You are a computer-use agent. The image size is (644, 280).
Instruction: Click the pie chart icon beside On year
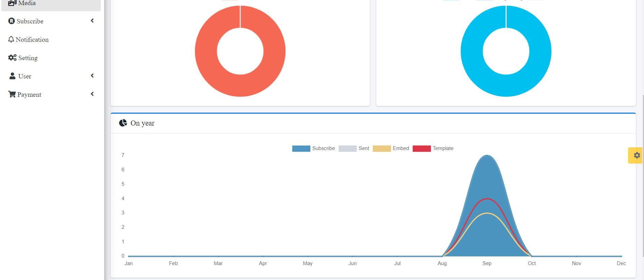coord(123,123)
